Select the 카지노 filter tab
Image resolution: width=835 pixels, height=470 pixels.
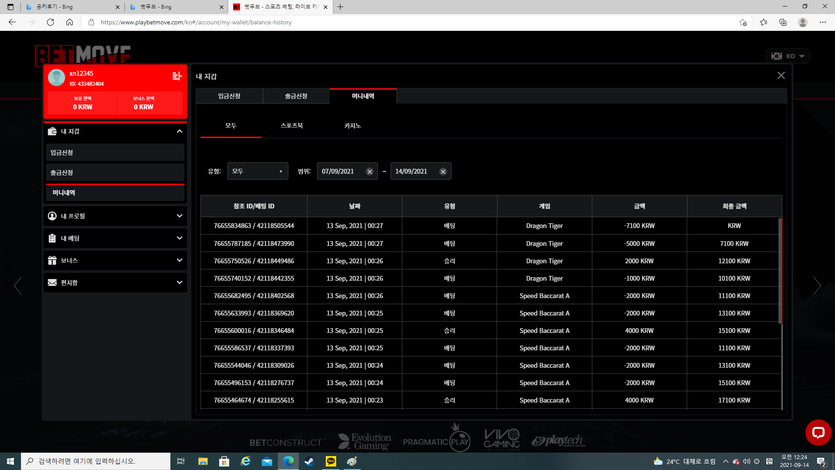tap(353, 126)
